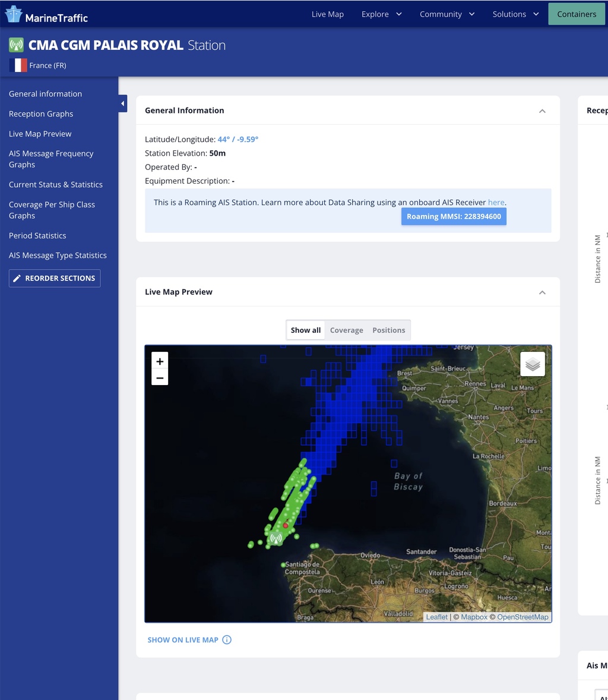The height and width of the screenshot is (700, 608).
Task: Click the 44° / -9.59° coordinates link
Action: click(237, 139)
